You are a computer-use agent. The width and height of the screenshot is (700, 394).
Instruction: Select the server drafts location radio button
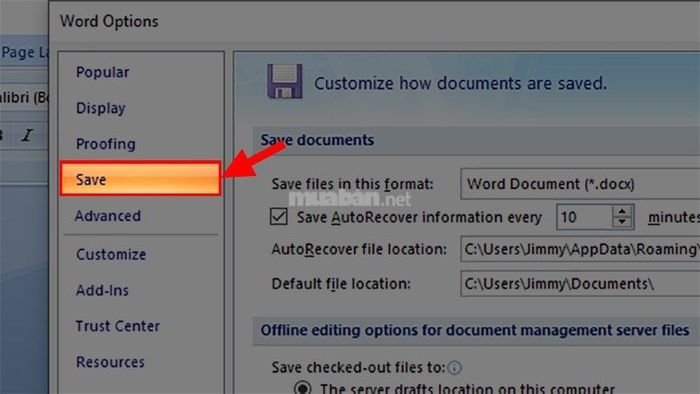point(303,388)
